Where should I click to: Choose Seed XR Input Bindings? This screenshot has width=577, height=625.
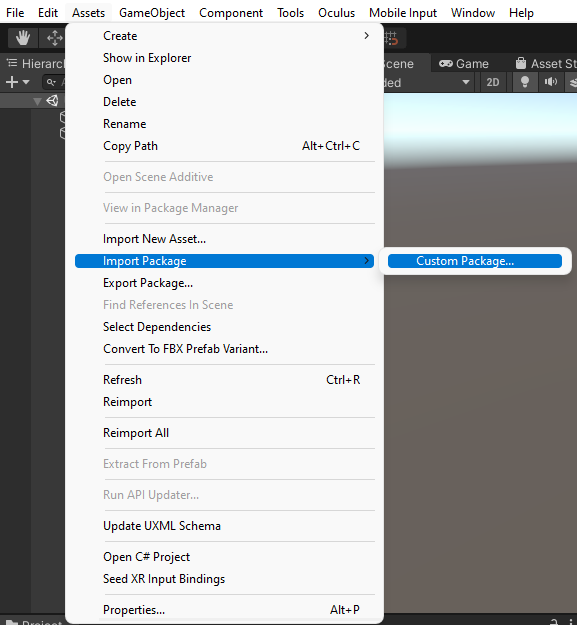[224, 579]
